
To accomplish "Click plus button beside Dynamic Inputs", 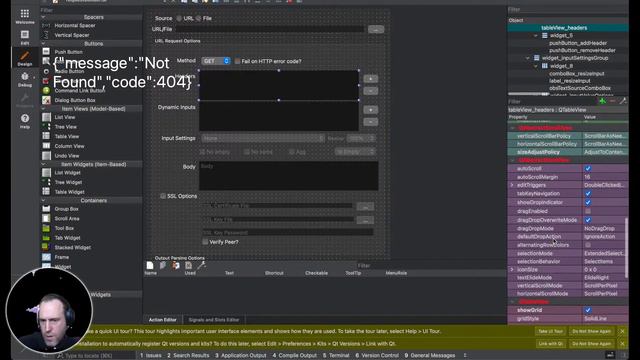I will (x=371, y=110).
